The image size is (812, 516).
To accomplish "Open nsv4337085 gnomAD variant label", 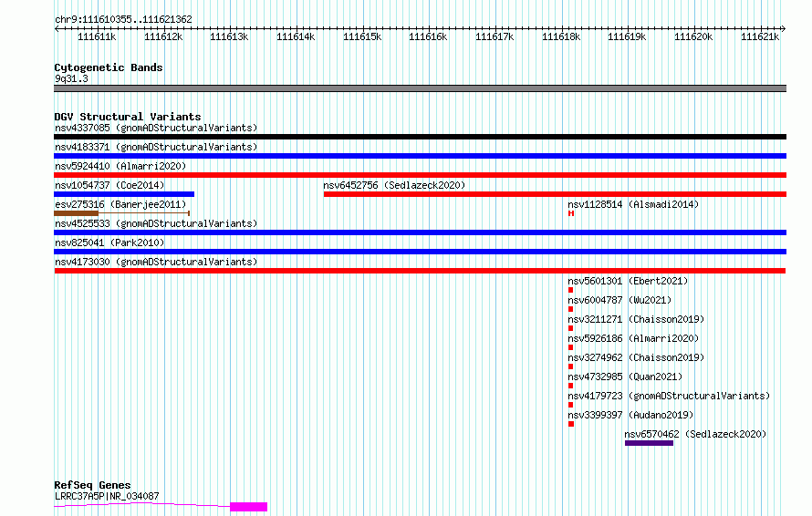I will [x=156, y=128].
